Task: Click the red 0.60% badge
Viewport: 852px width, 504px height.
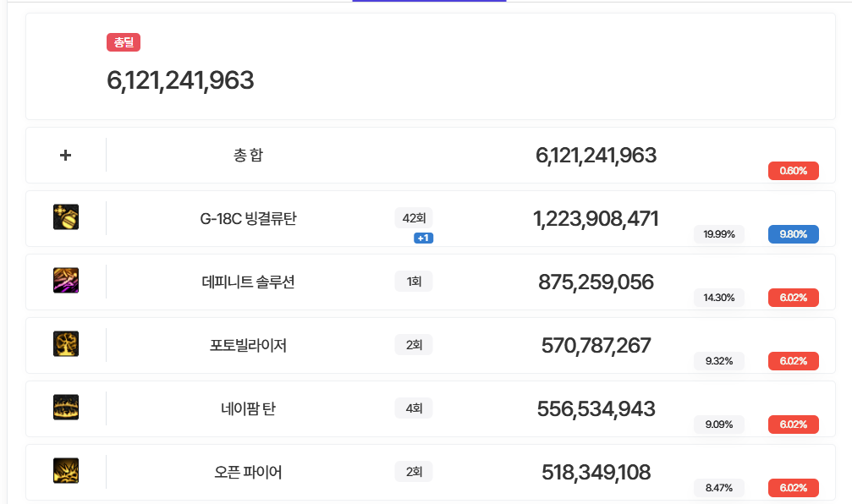Action: pyautogui.click(x=793, y=171)
